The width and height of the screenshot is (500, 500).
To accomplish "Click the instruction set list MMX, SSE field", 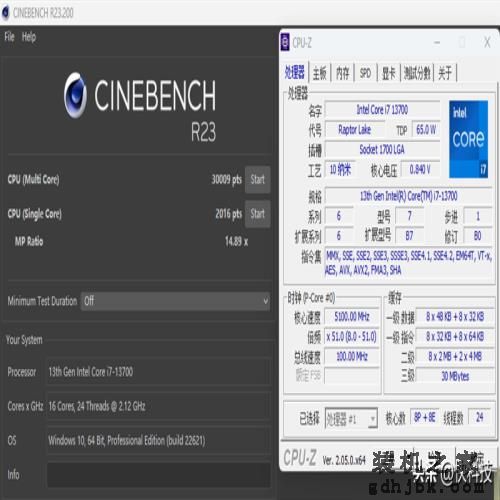I will (x=409, y=263).
